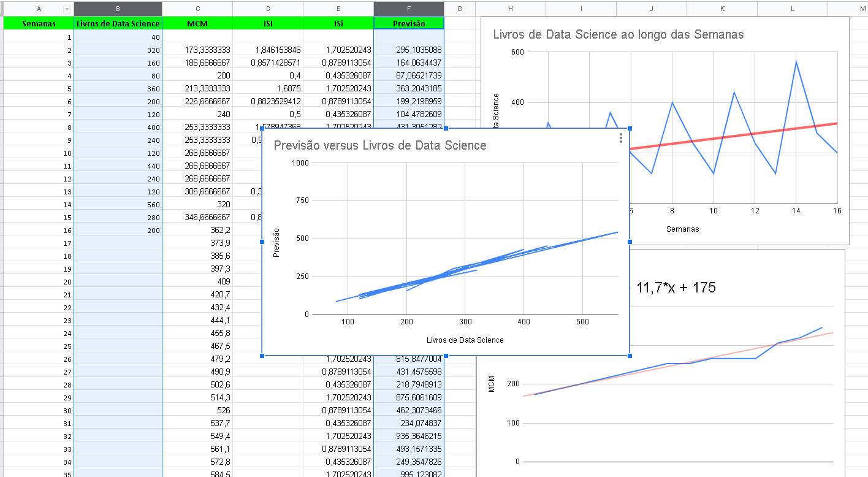Select column G header
868x477 pixels.
pyautogui.click(x=459, y=9)
